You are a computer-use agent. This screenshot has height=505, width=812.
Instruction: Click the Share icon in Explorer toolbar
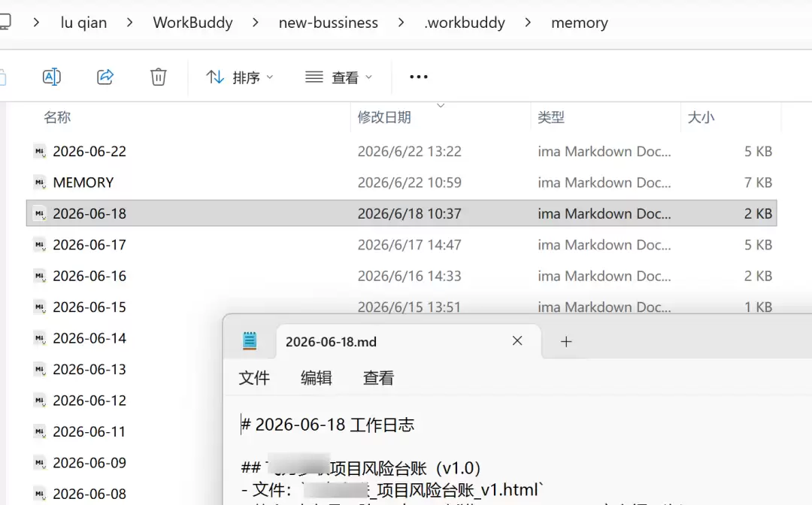105,77
